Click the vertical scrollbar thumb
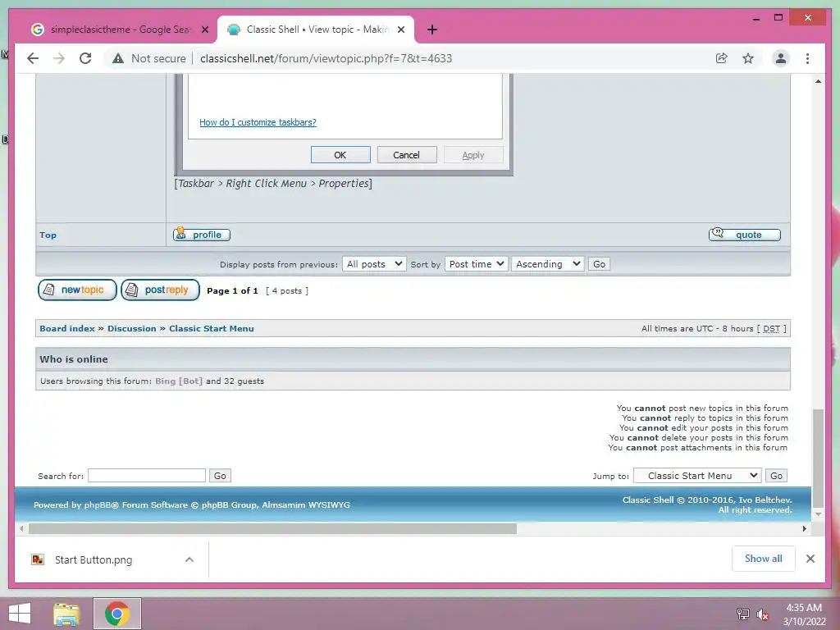Image resolution: width=840 pixels, height=630 pixels. (x=818, y=458)
